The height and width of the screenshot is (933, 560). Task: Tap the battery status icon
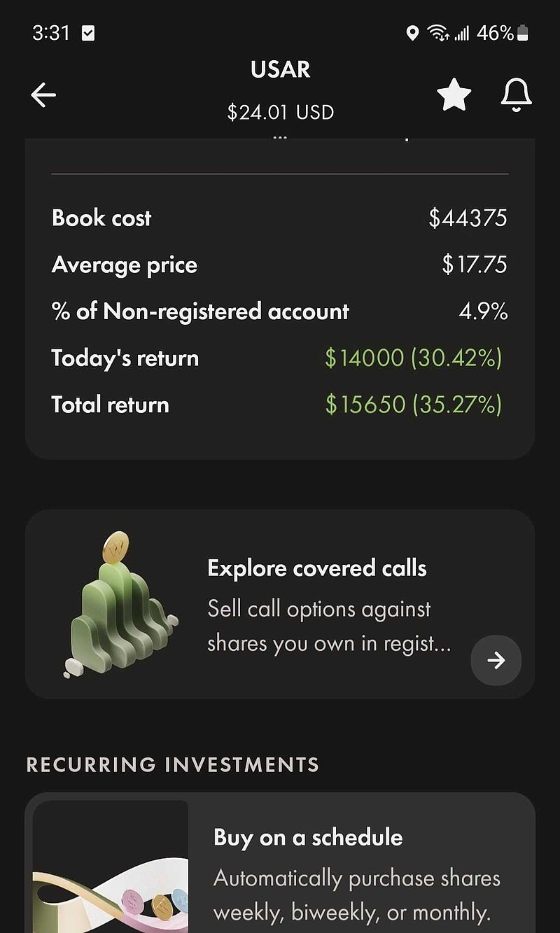pos(522,33)
